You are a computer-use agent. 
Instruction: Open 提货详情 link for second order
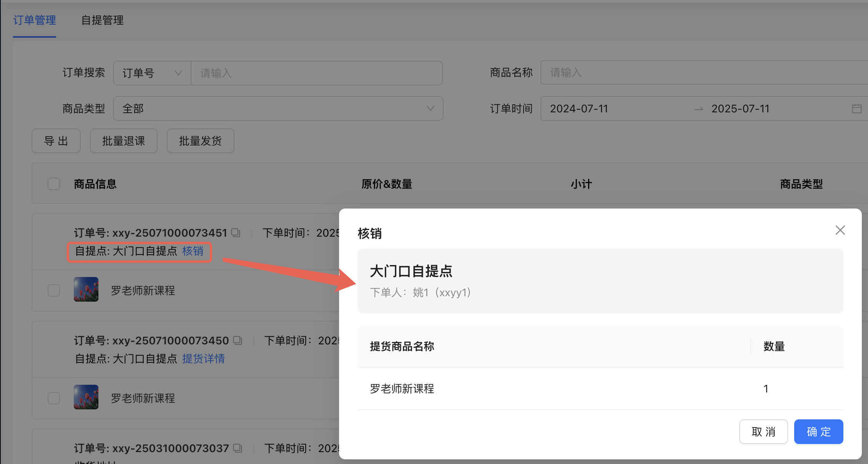point(203,359)
